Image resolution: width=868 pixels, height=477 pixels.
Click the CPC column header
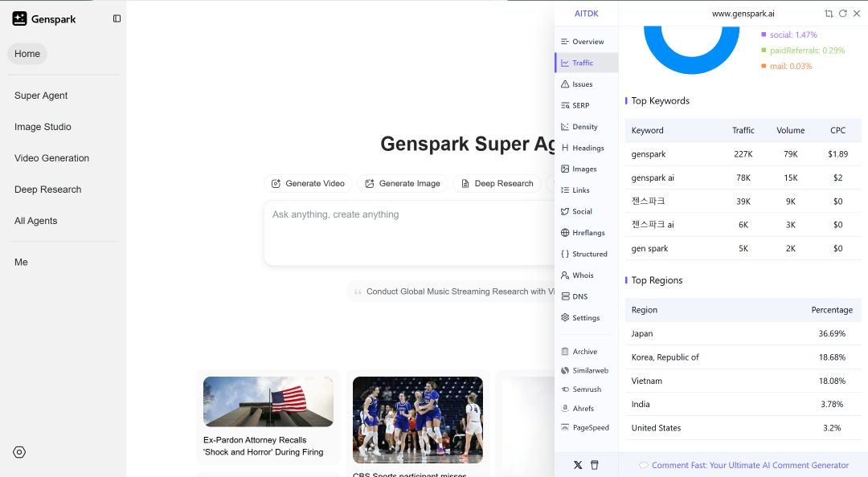(837, 130)
